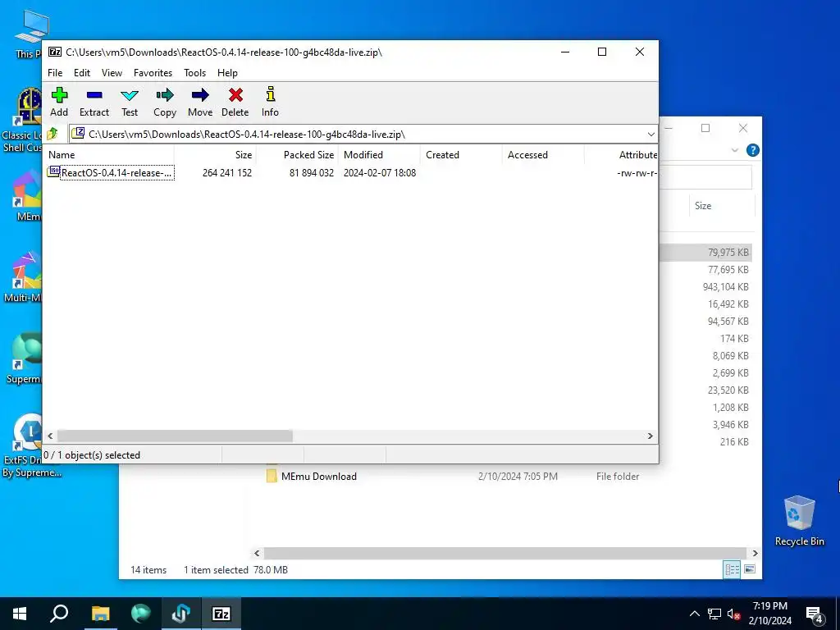Viewport: 840px width, 630px height.
Task: Click the 2024-02-07 18:08 modified date
Action: (380, 173)
